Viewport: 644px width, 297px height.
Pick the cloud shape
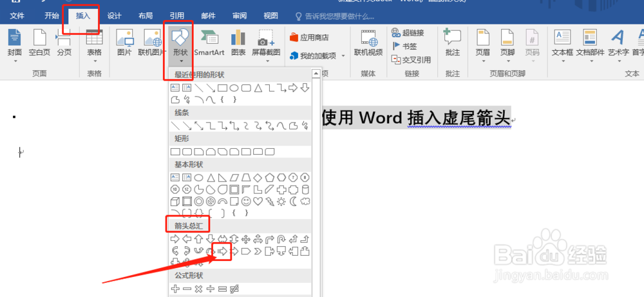[305, 201]
